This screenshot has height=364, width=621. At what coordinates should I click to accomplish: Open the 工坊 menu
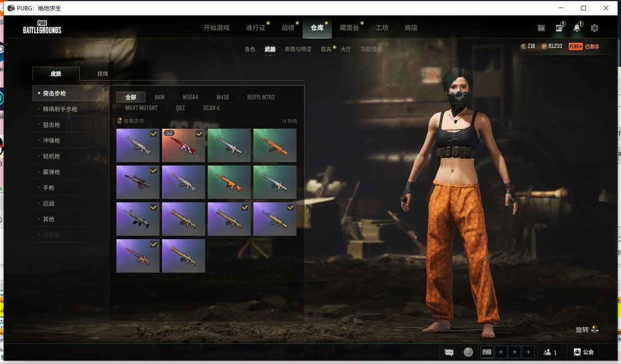point(382,28)
